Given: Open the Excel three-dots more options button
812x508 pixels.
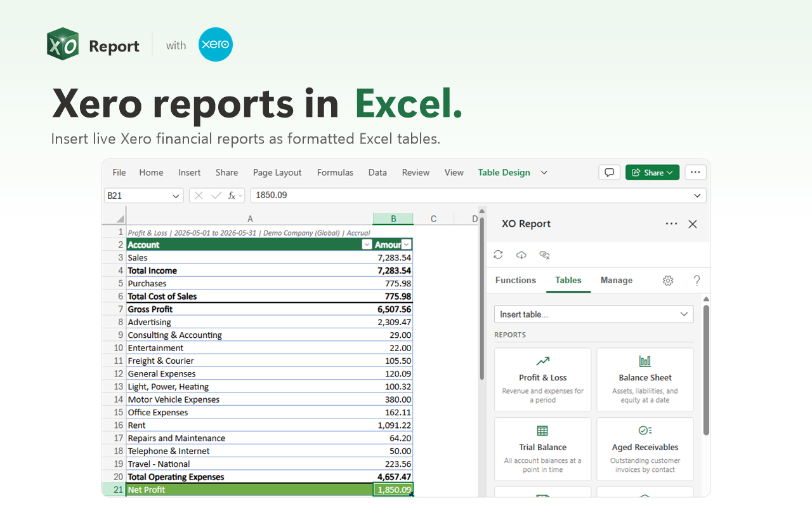Looking at the screenshot, I should tap(695, 172).
